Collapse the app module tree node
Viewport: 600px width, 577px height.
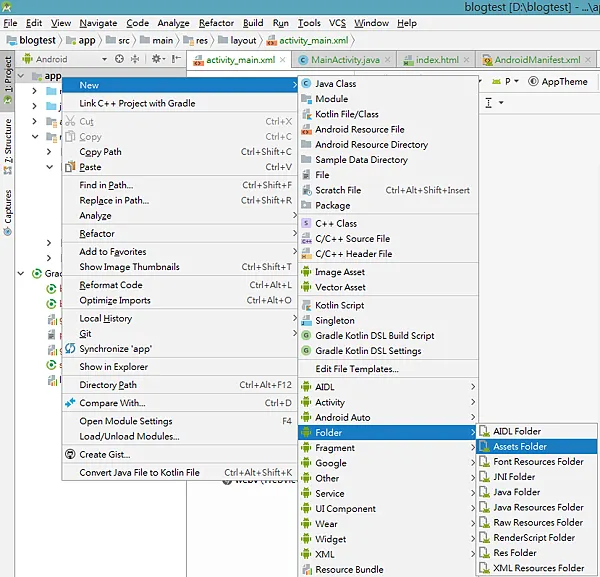point(22,77)
